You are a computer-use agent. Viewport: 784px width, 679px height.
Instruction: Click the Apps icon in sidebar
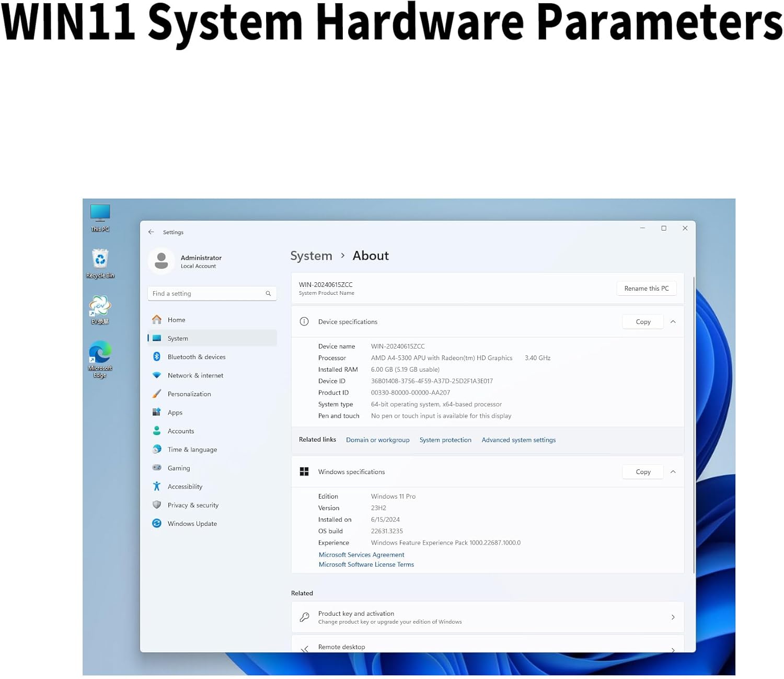tap(157, 412)
